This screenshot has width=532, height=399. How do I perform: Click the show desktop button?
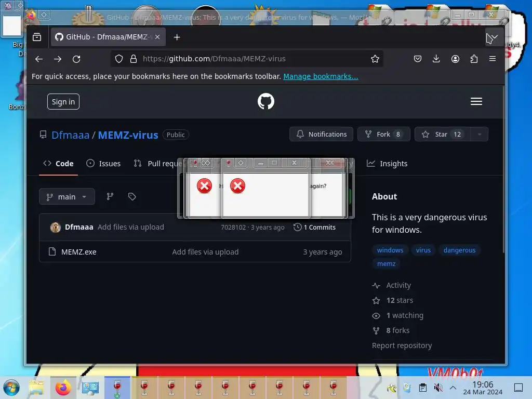[518, 388]
